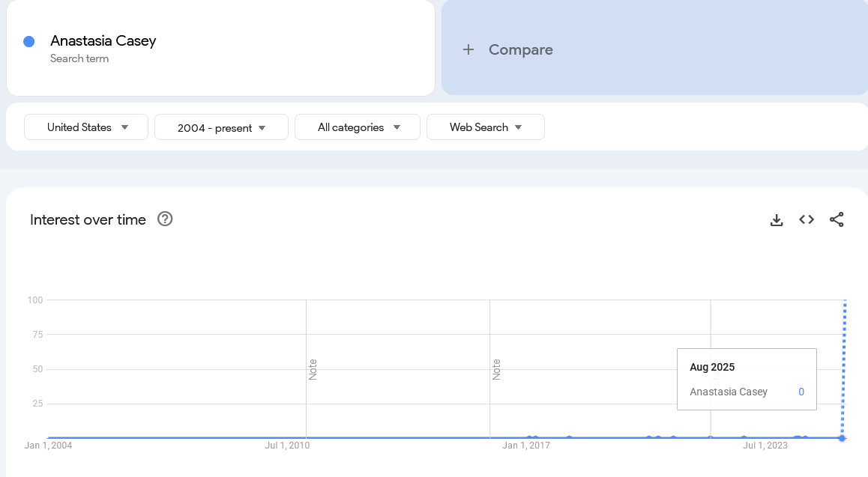This screenshot has height=477, width=868.
Task: Click the '50' y-axis label
Action: pos(37,369)
